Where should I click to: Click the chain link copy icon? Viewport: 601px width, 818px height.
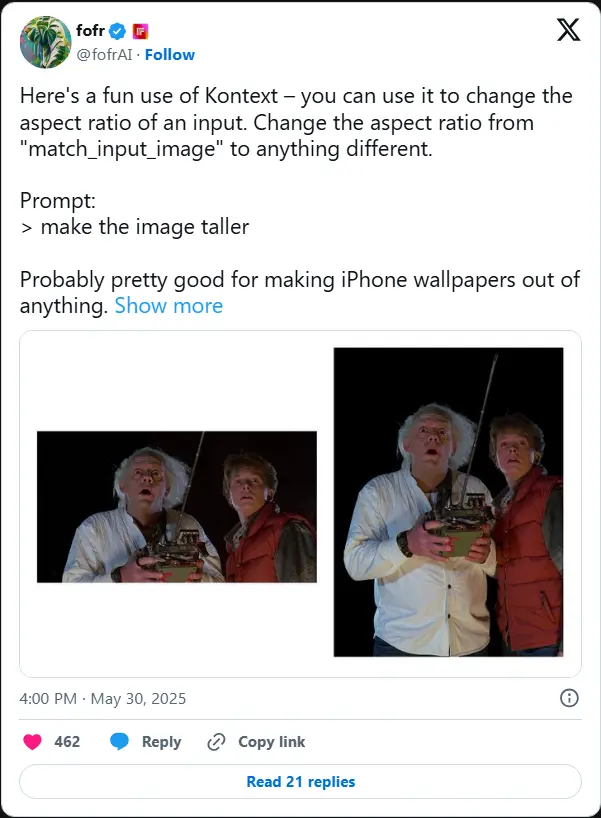[x=216, y=741]
